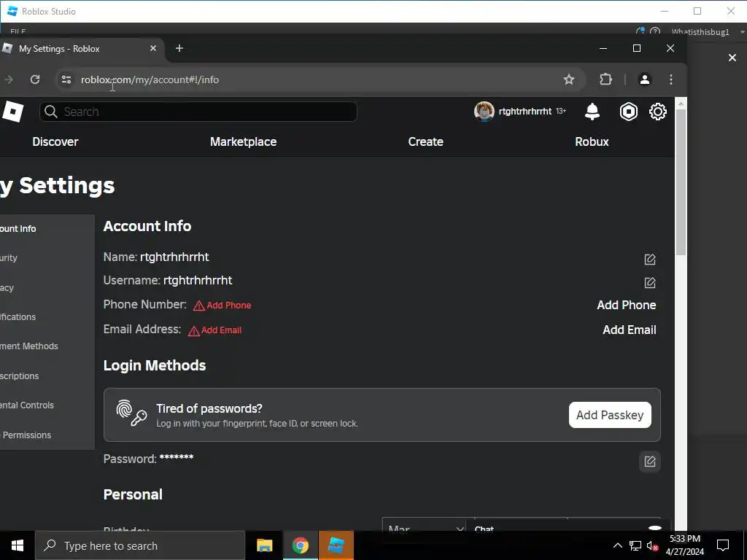The height and width of the screenshot is (560, 747).
Task: Click the red Add Phone warning link
Action: tap(222, 306)
